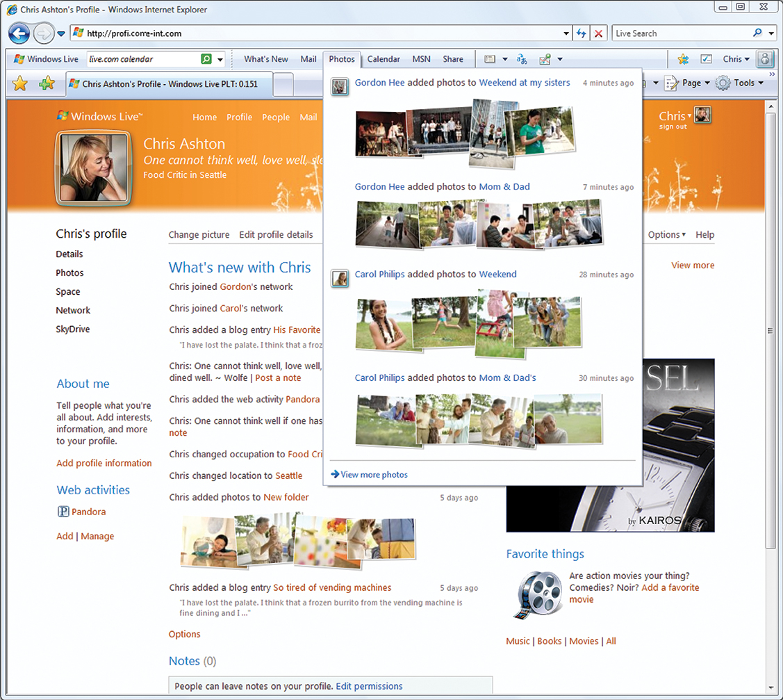The height and width of the screenshot is (700, 783).
Task: Open Carol Philips' Mom & Dad's album link
Action: tap(507, 377)
